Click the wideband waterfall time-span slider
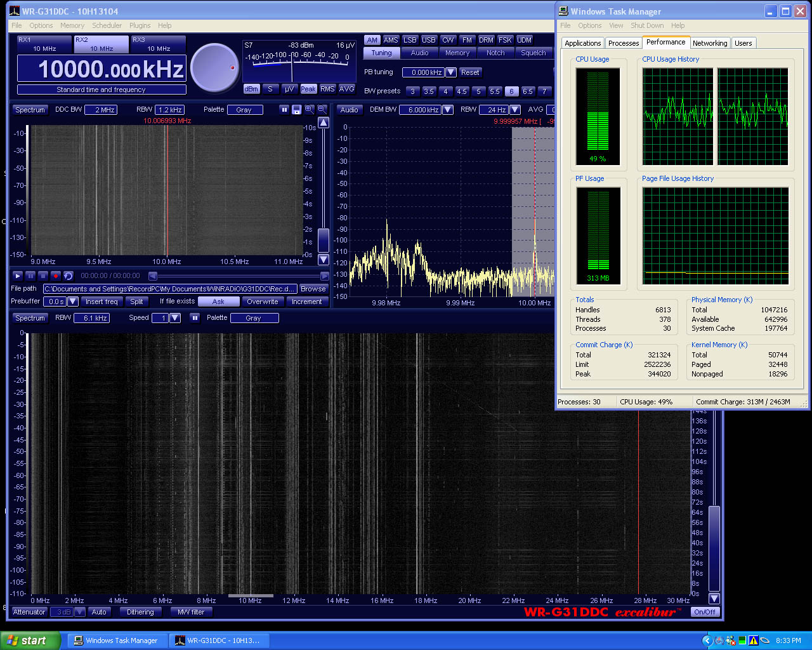 (714, 548)
